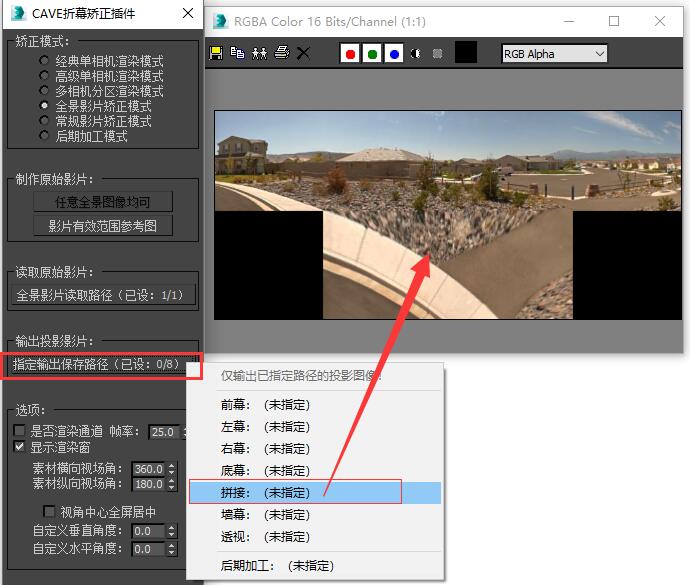Click the 影片有效范围参考图 button
690x585 pixels.
pyautogui.click(x=103, y=226)
